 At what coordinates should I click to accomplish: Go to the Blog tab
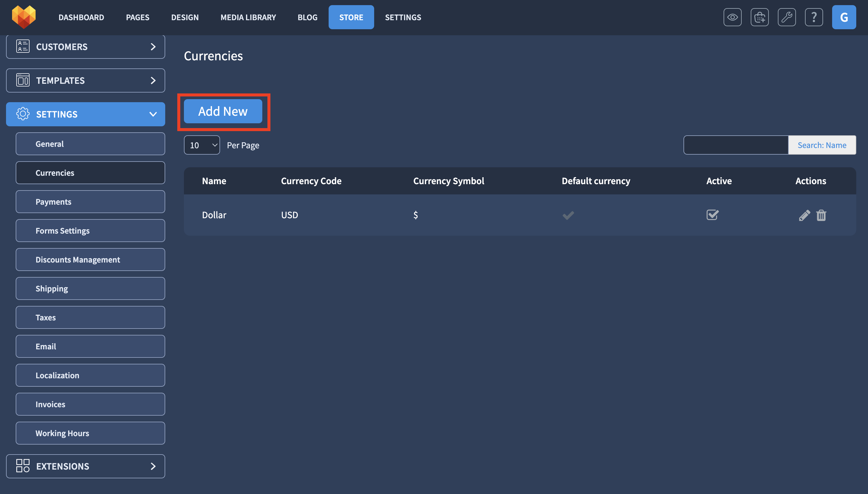point(308,17)
